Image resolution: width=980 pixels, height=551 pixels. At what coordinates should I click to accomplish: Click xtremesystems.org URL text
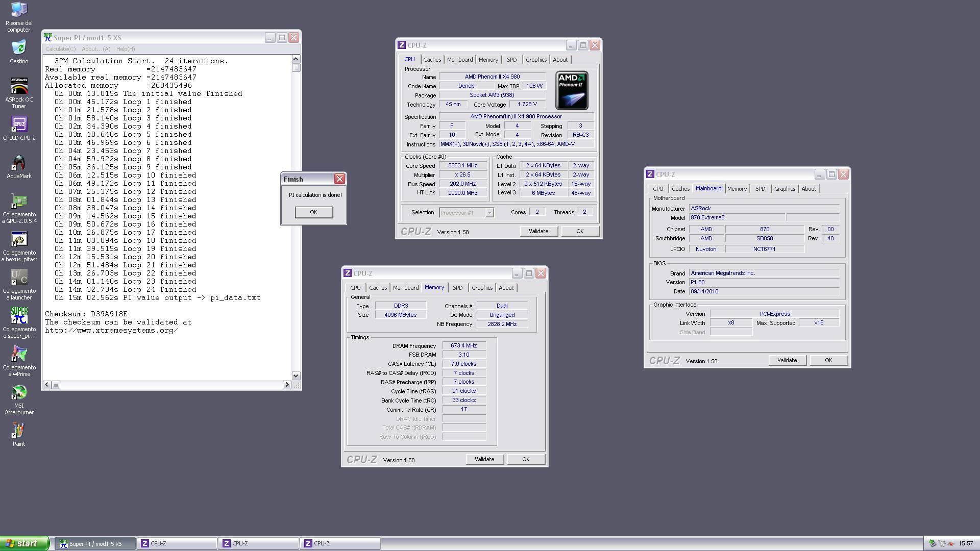(112, 331)
